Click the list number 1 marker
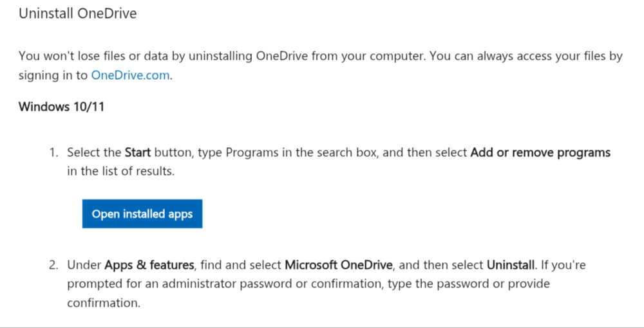This screenshot has height=328, width=644. point(54,152)
